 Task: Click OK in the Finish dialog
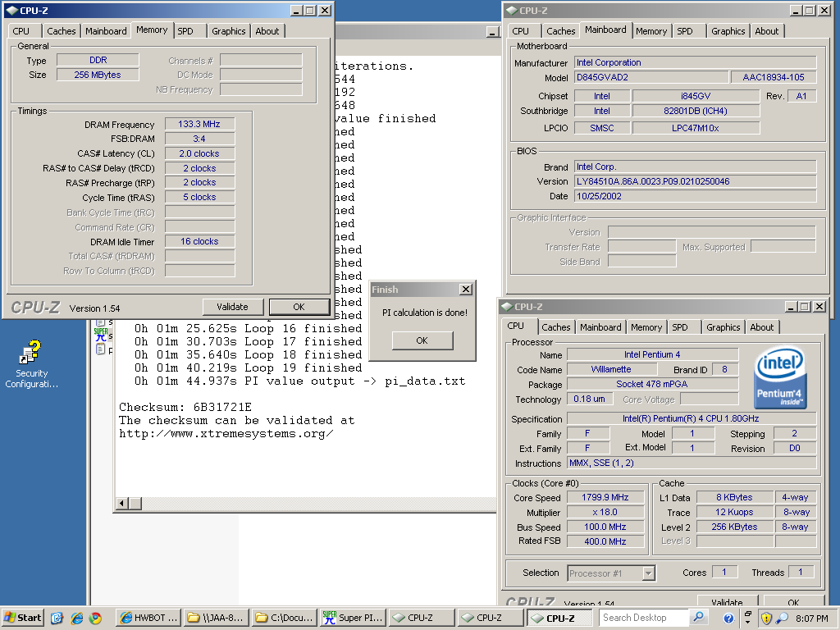(422, 340)
